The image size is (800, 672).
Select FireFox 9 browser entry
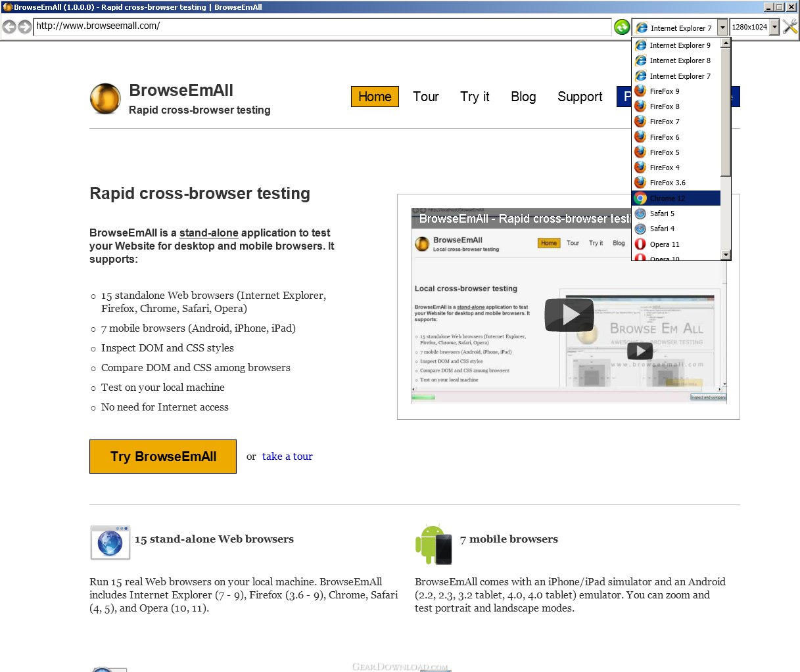tap(676, 91)
